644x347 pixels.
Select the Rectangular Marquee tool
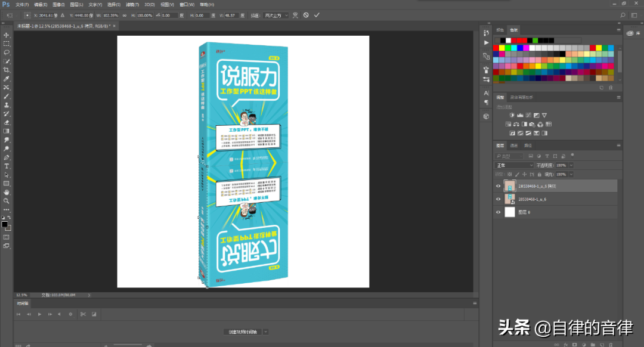(x=6, y=44)
